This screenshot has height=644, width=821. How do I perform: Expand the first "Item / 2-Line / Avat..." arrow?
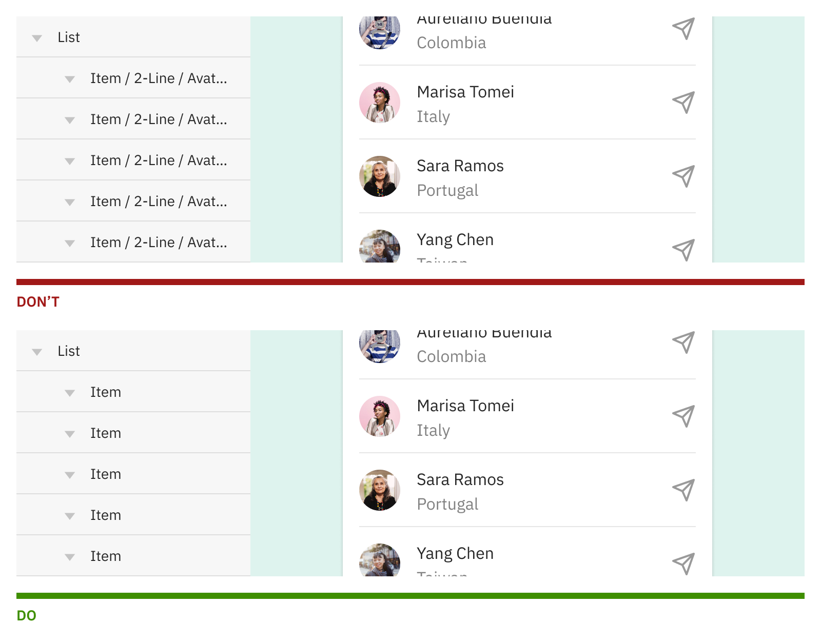point(70,79)
